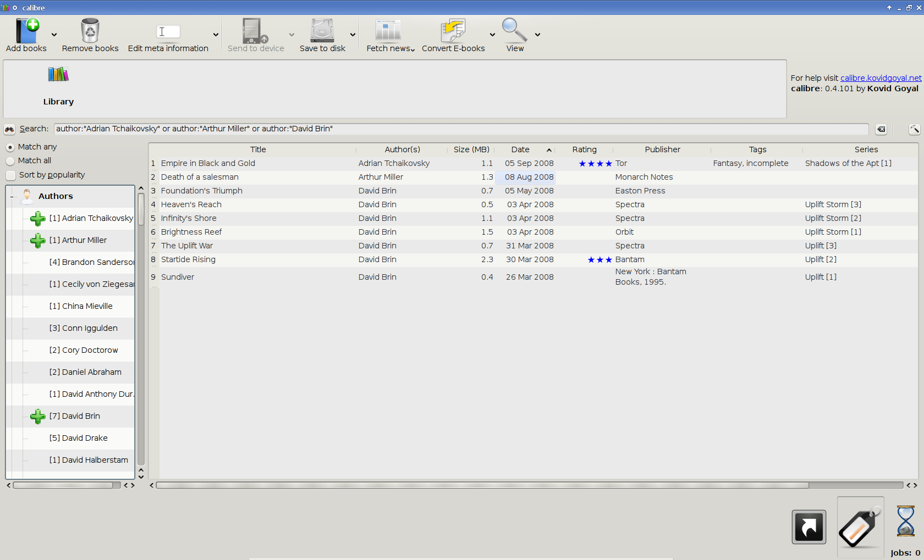
Task: Open the Add books dropdown arrow
Action: 54,35
